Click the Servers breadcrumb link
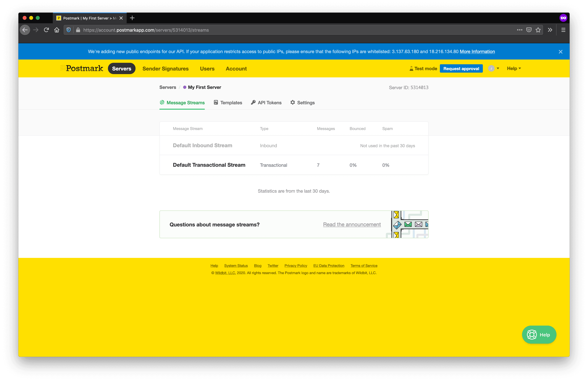Image resolution: width=588 pixels, height=381 pixels. (168, 87)
